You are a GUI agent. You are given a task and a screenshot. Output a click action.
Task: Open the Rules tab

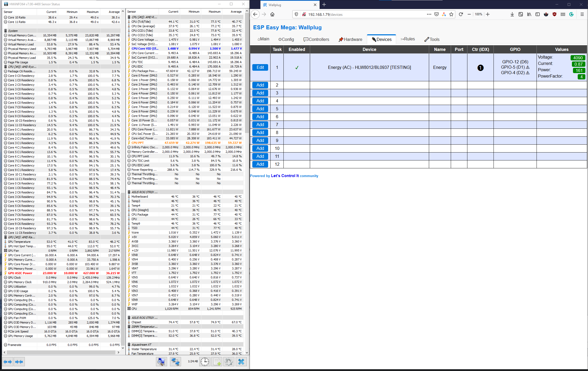pos(408,39)
